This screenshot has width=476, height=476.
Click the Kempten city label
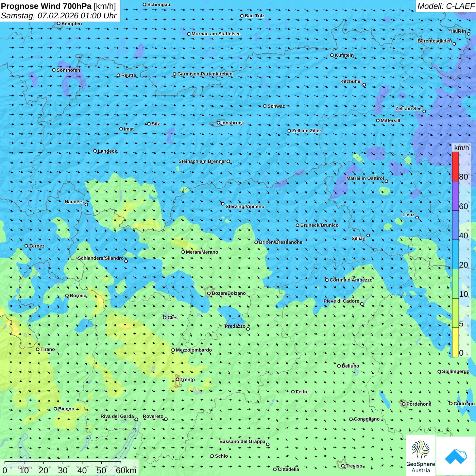point(72,23)
